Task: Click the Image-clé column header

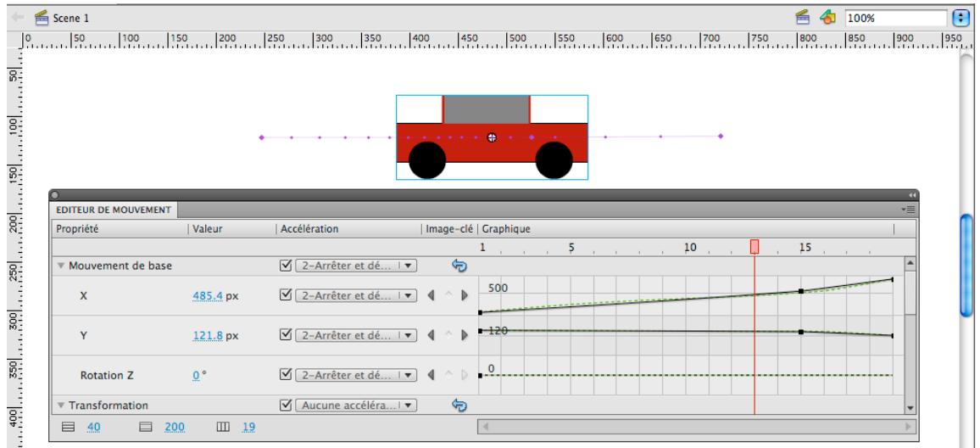Action: click(449, 229)
